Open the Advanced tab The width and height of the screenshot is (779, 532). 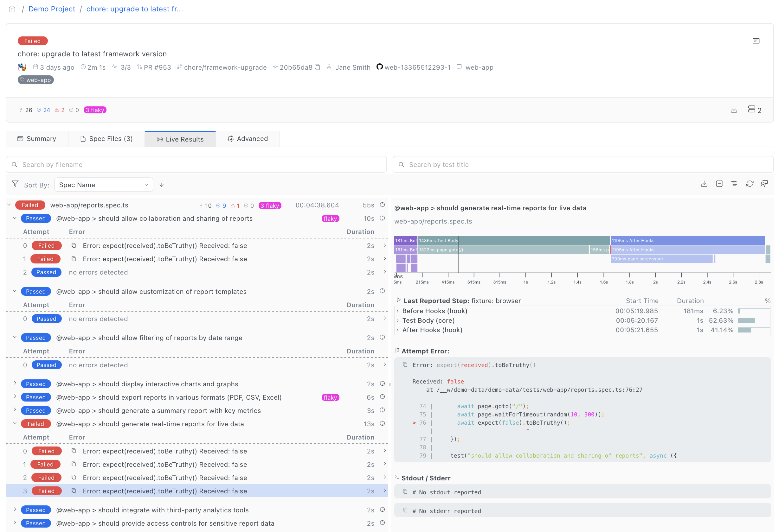point(248,139)
